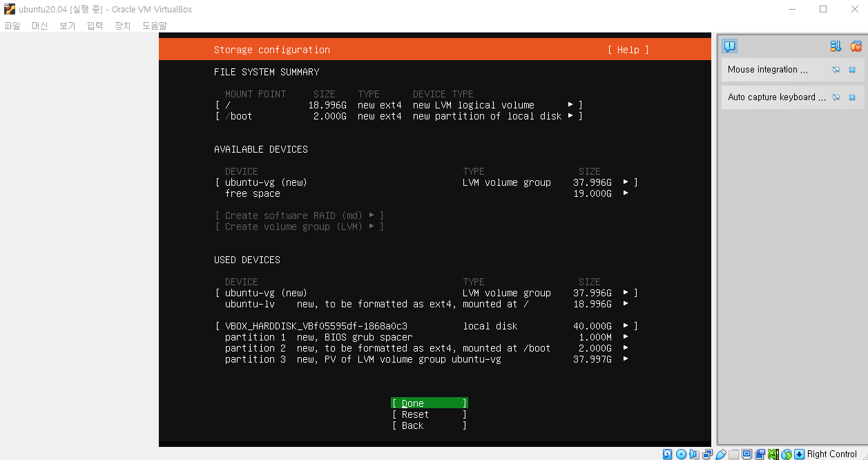The width and height of the screenshot is (868, 460).
Task: Open the 파일 menu
Action: 12,26
